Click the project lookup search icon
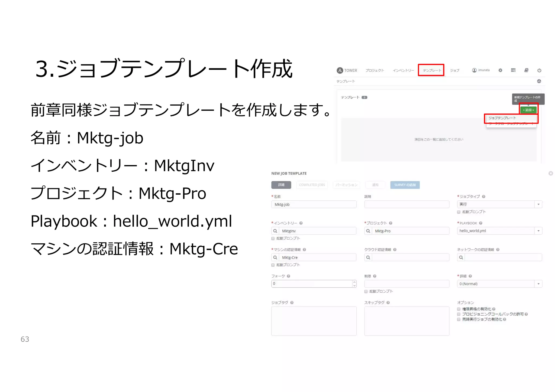 pos(368,231)
